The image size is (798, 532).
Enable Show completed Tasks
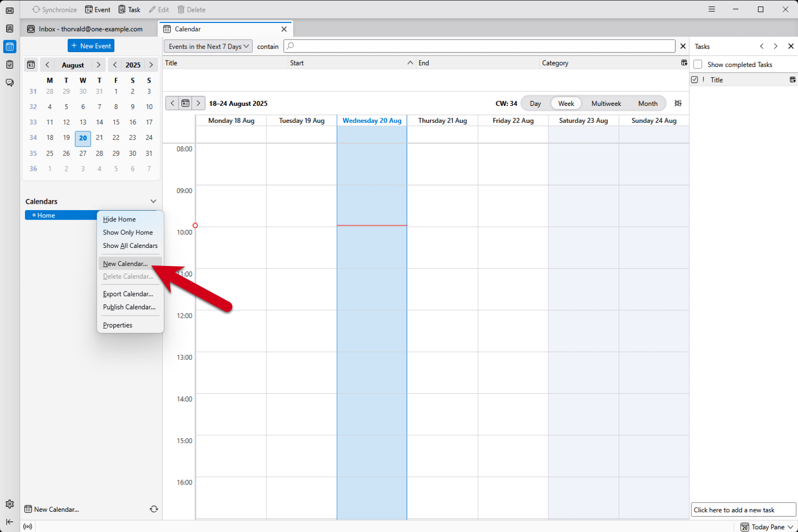697,64
